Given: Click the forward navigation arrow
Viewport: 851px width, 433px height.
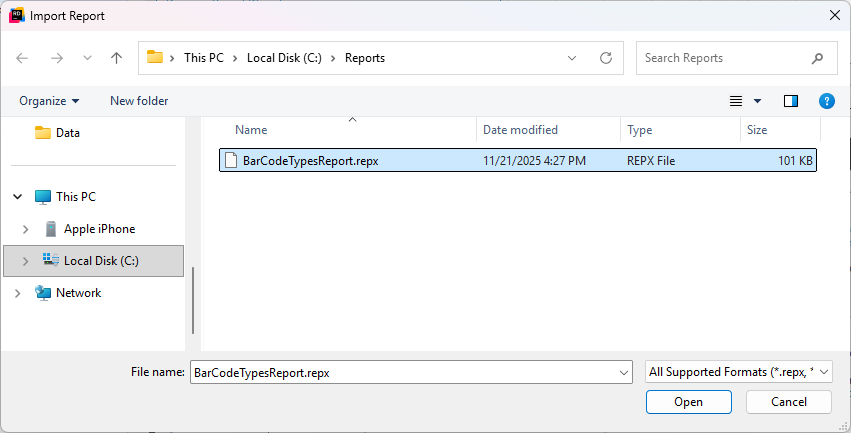Looking at the screenshot, I should click(56, 58).
